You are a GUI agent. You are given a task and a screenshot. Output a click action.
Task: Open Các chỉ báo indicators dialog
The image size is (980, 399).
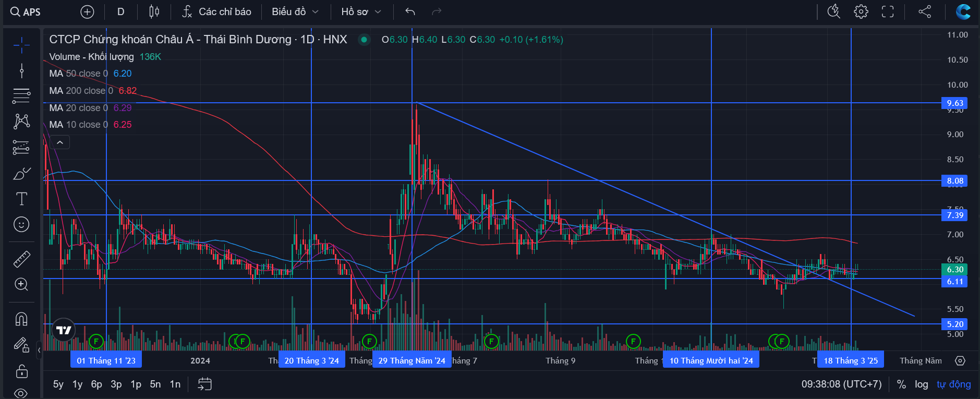click(x=216, y=11)
